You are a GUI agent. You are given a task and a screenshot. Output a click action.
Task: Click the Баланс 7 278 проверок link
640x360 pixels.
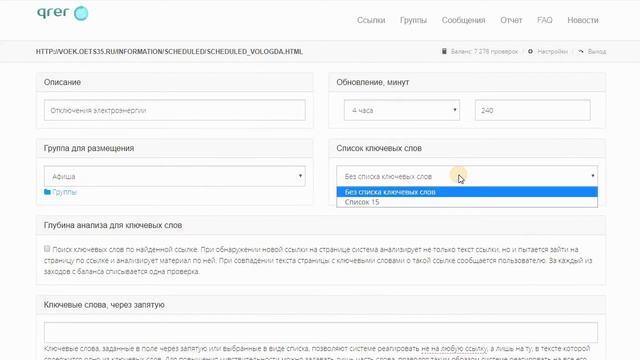(484, 51)
